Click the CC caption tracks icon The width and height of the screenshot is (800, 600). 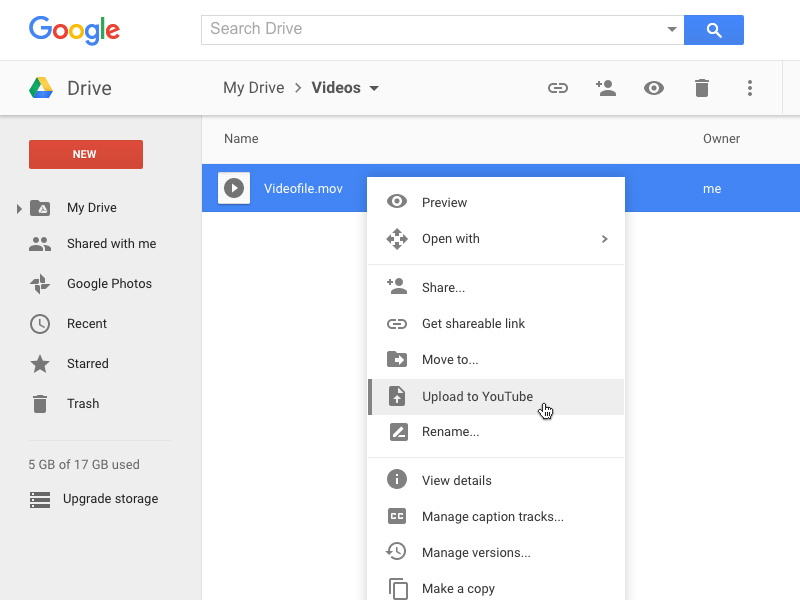[x=397, y=516]
